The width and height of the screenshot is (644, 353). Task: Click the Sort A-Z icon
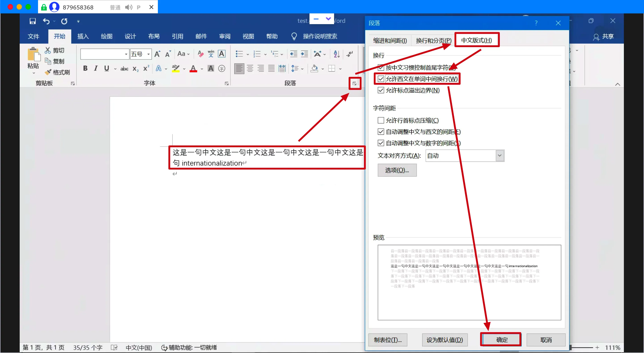(337, 54)
